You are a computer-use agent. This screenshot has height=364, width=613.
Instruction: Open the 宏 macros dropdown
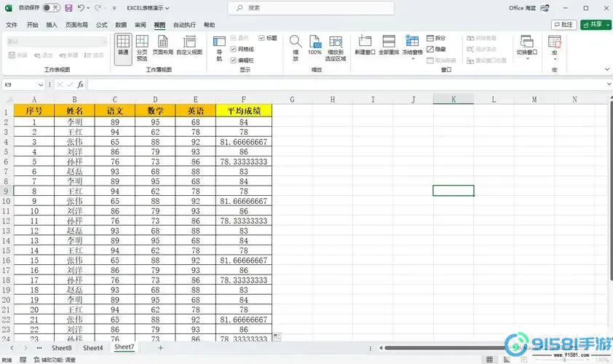tap(554, 59)
